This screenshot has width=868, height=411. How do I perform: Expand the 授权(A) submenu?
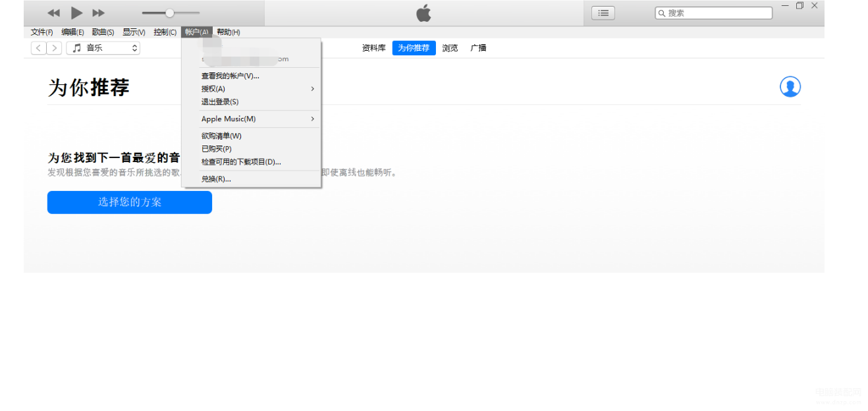coord(251,89)
